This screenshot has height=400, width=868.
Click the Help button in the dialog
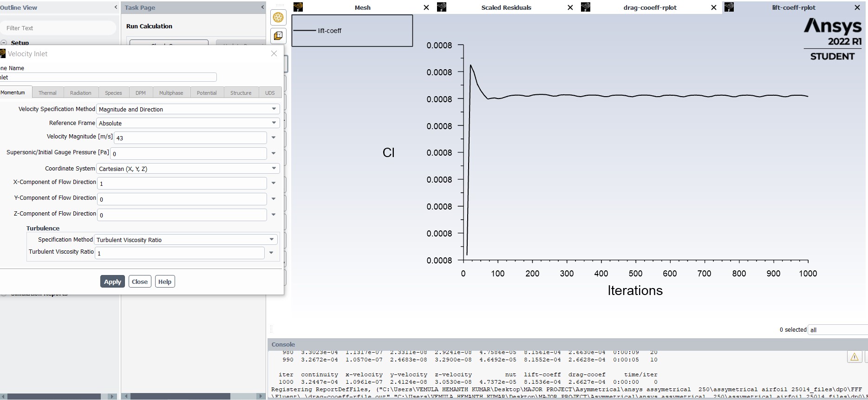(165, 282)
